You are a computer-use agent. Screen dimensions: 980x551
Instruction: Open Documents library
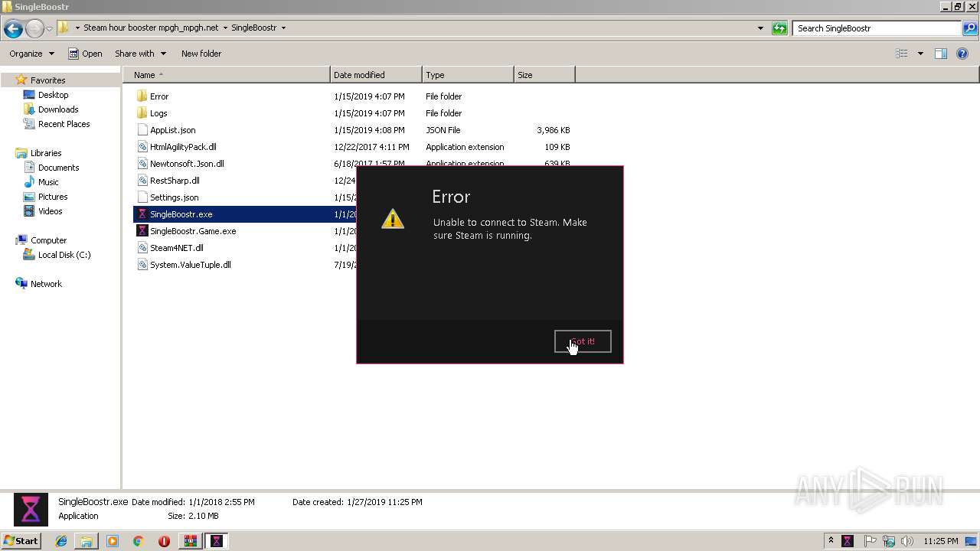pos(58,168)
